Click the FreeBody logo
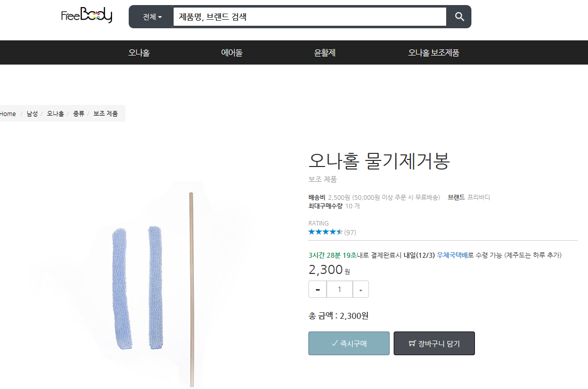Screen dimensions: 588x389 click(86, 16)
